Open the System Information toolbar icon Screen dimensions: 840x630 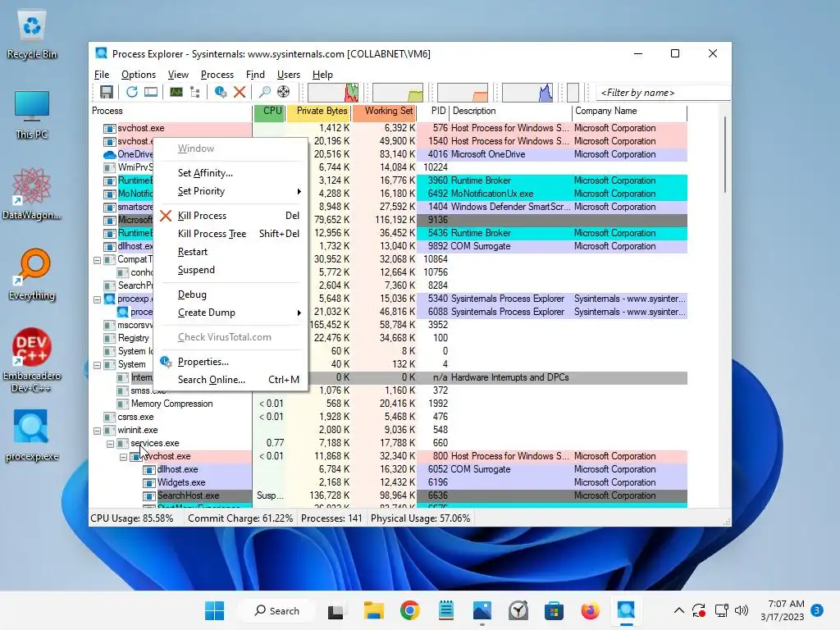176,92
